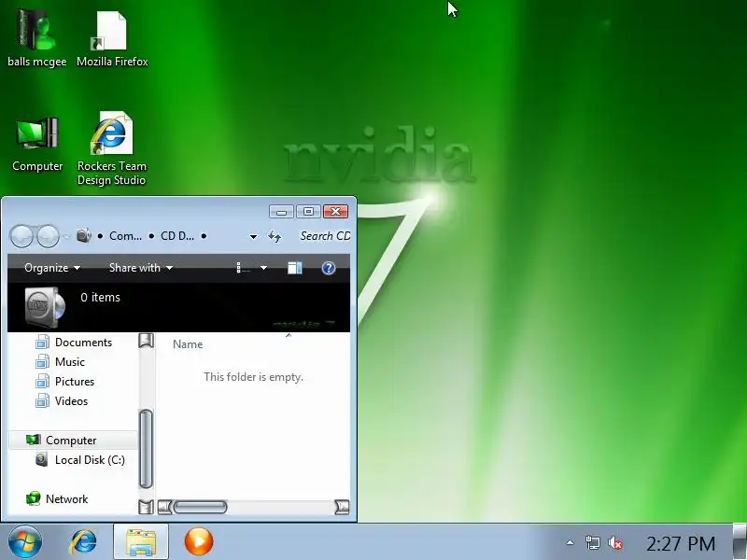Open the muted volume tray icon
This screenshot has width=747, height=560.
(x=615, y=543)
